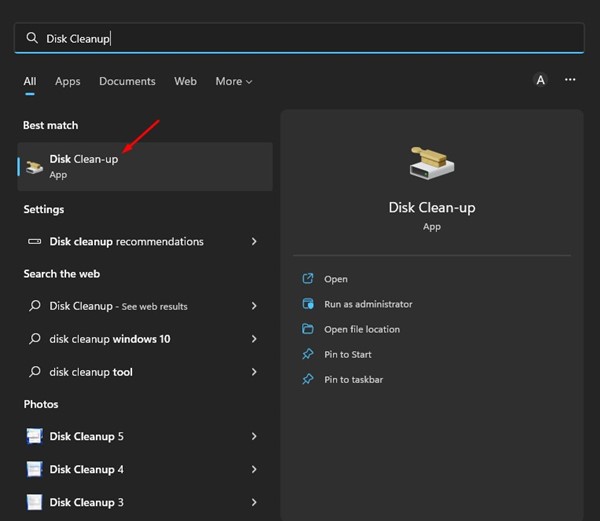Select the 'disk cleanup tool' web suggestion
Viewport: 600px width, 521px height.
tap(91, 372)
